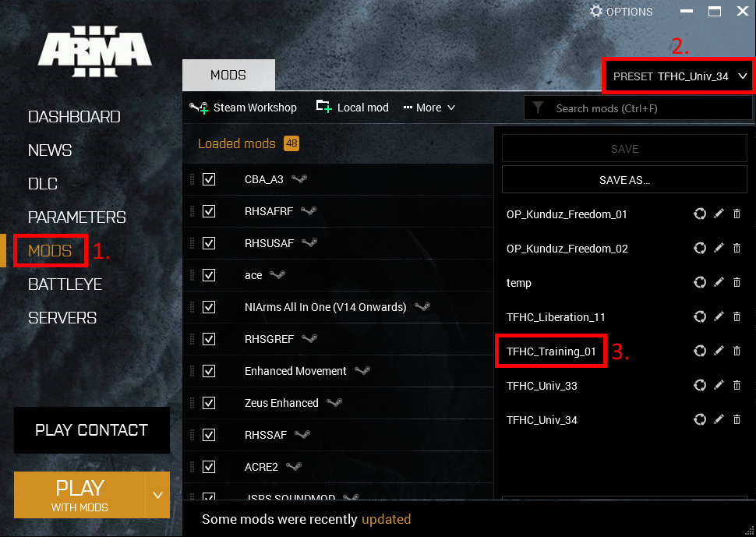Screen dimensions: 756x537
Task: Click the SAVE preset button
Action: pyautogui.click(x=624, y=148)
